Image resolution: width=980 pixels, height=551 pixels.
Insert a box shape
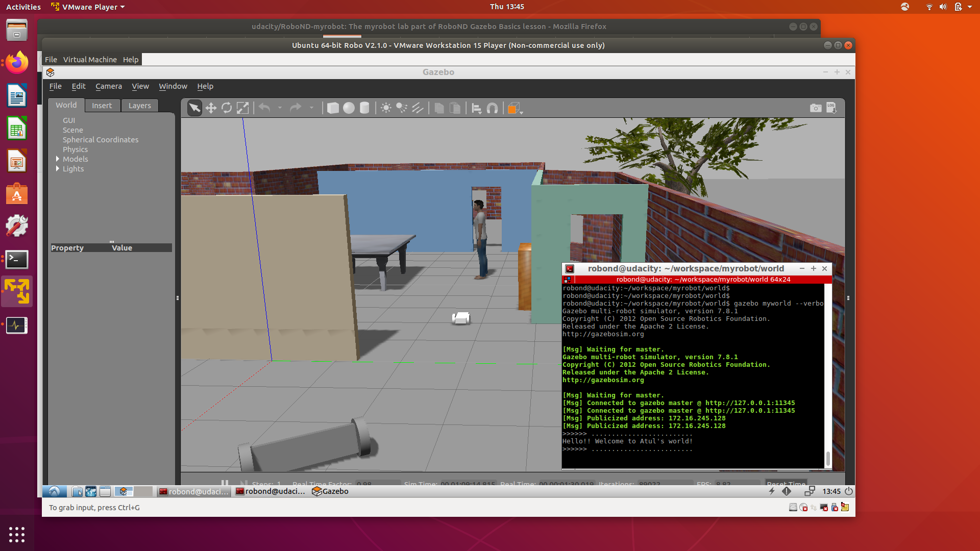(x=333, y=108)
